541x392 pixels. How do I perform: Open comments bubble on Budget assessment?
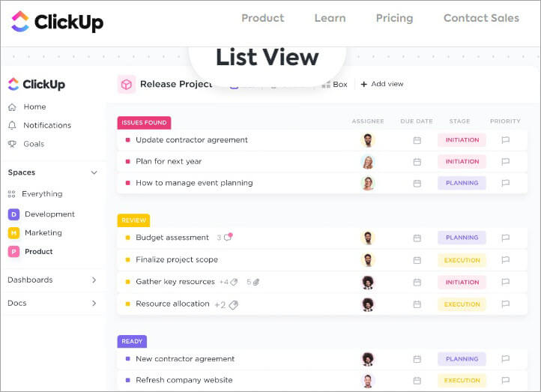pyautogui.click(x=228, y=237)
